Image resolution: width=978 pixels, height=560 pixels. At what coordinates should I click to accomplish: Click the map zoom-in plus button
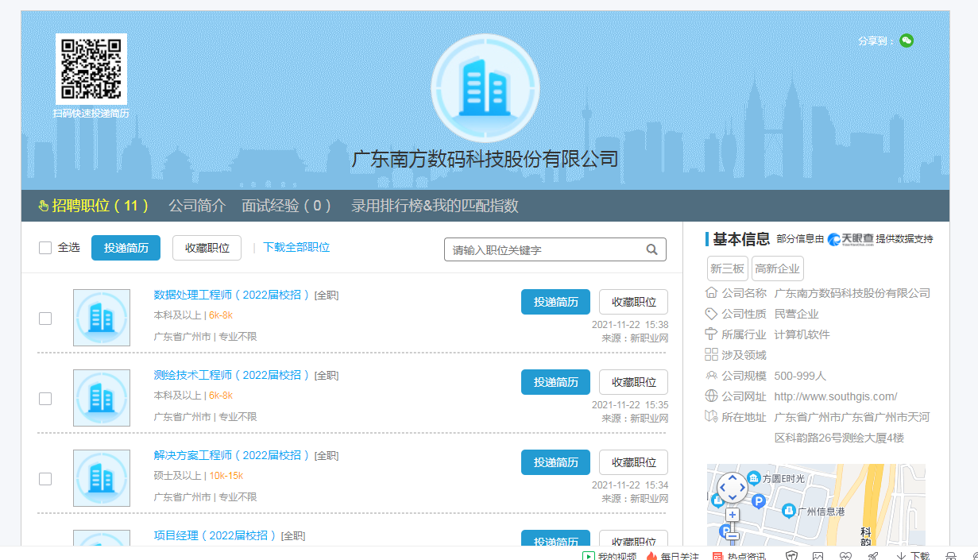click(732, 515)
